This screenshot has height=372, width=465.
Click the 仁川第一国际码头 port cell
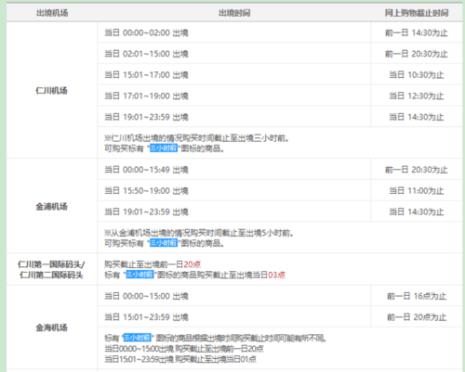[52, 269]
